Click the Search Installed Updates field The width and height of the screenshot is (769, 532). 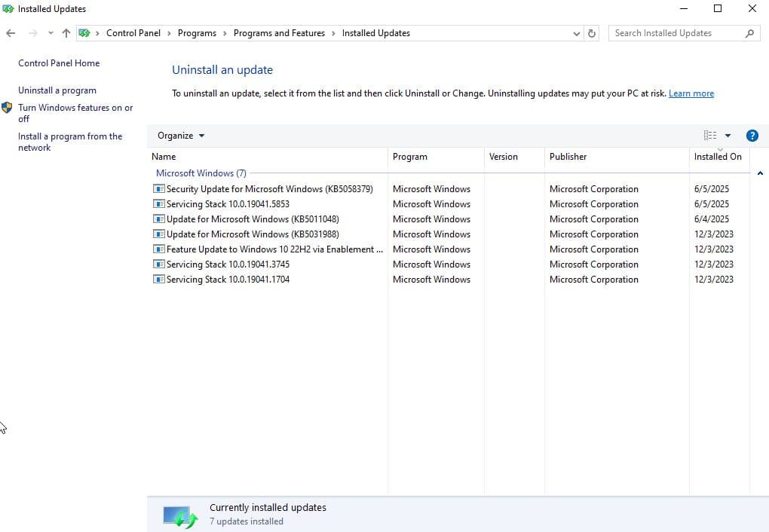pos(675,33)
